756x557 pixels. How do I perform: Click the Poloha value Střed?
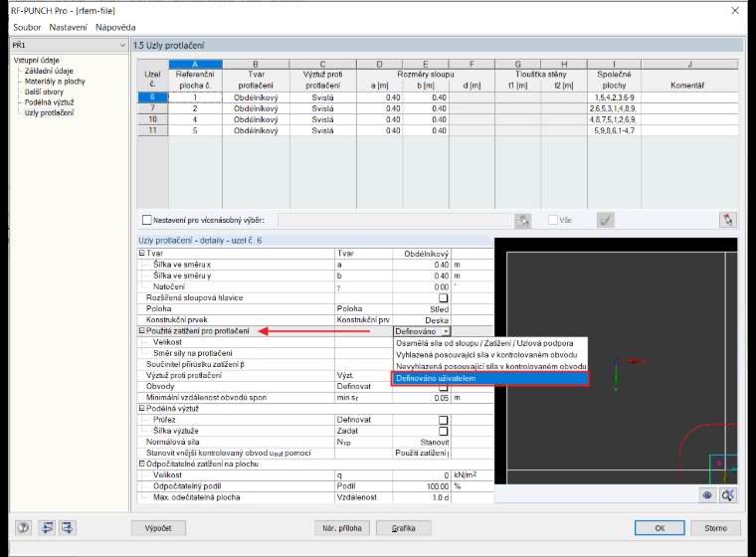[422, 309]
